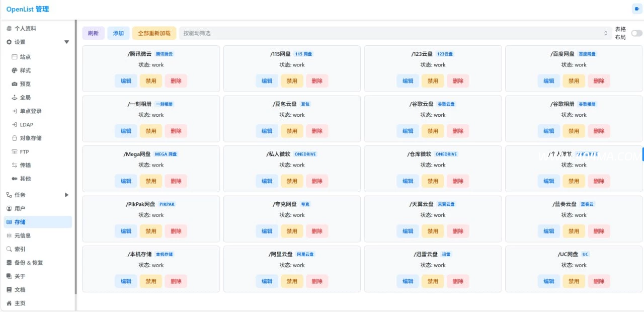Click the Profile (个人资料) sidebar icon

coord(9,29)
